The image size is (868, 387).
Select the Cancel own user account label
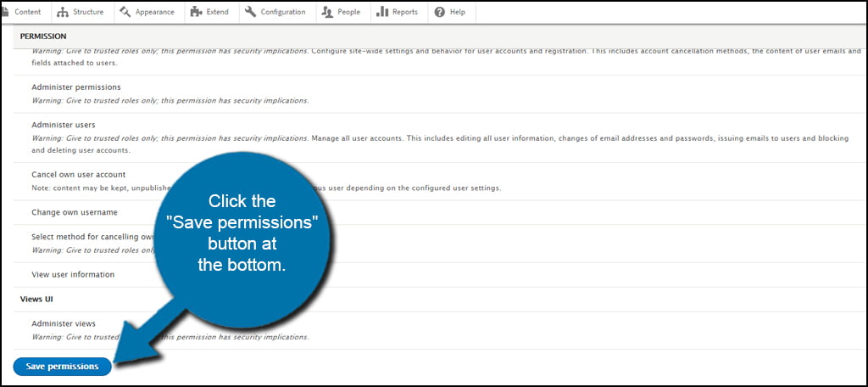point(79,175)
